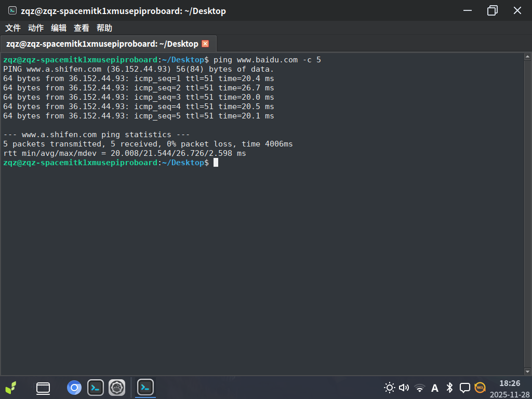This screenshot has height=399, width=532.
Task: Click the scrollbar up arrow
Action: point(527,57)
